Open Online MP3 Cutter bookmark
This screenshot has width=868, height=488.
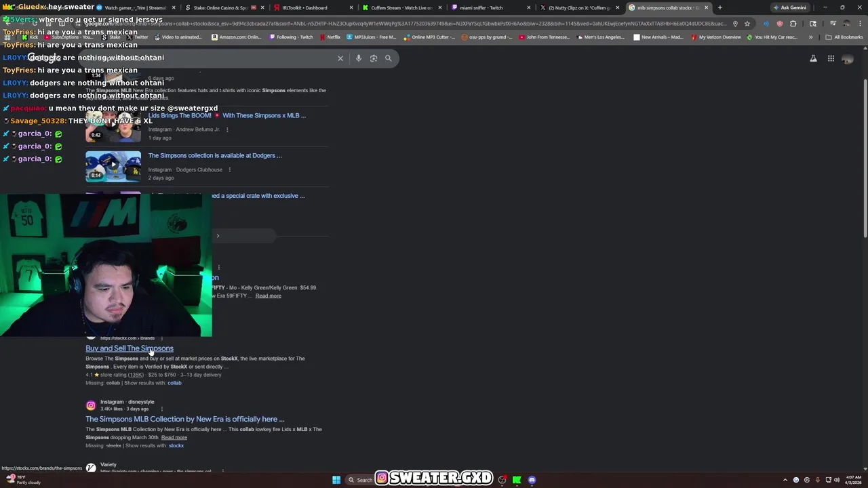429,37
